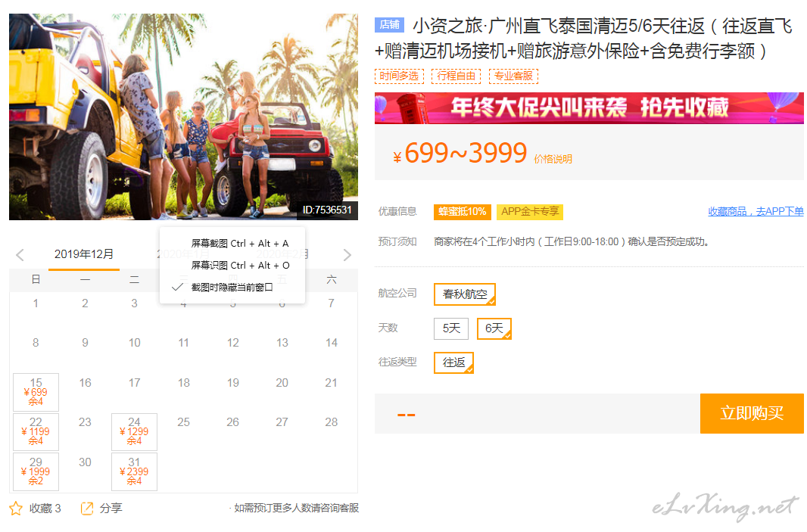Click the 时间多选 tag
This screenshot has height=532, width=807.
399,76
